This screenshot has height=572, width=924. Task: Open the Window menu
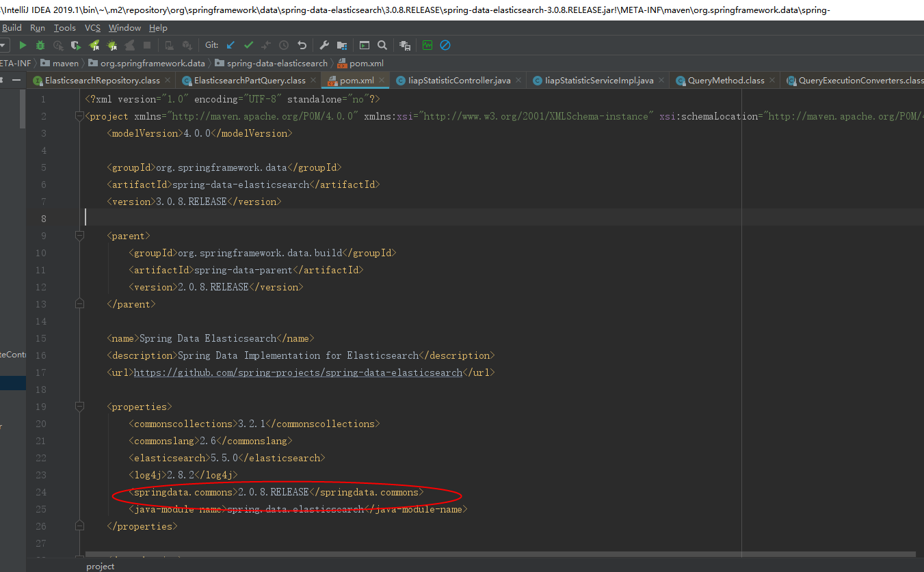click(x=124, y=28)
